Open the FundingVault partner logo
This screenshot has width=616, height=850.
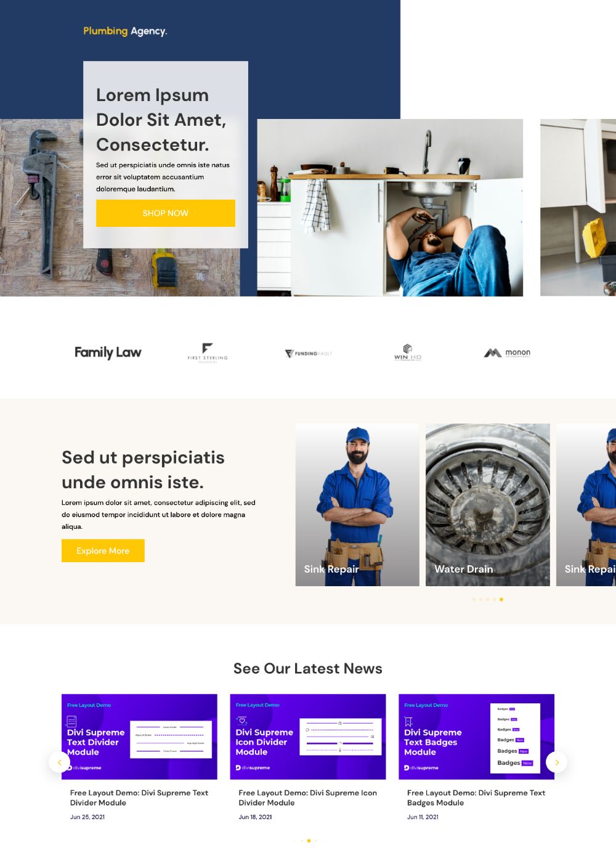pos(308,353)
